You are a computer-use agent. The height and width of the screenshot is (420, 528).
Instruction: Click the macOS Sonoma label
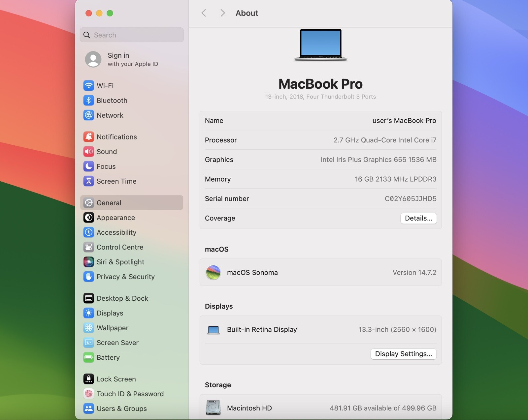point(252,273)
